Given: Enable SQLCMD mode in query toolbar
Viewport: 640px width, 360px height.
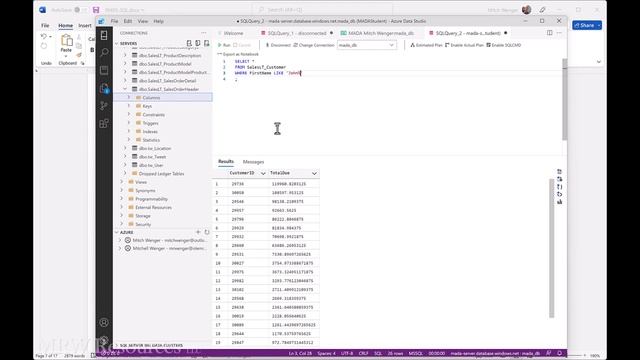Looking at the screenshot, I should coord(504,45).
